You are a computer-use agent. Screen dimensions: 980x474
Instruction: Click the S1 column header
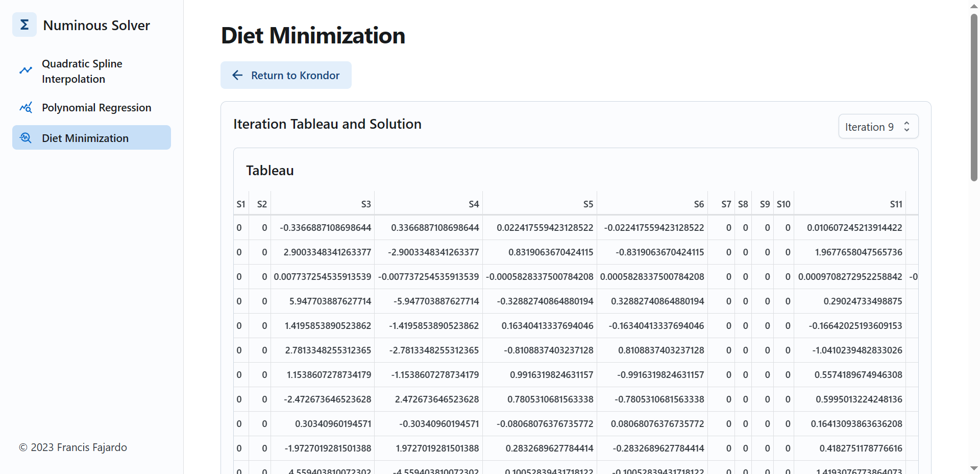[x=241, y=204]
